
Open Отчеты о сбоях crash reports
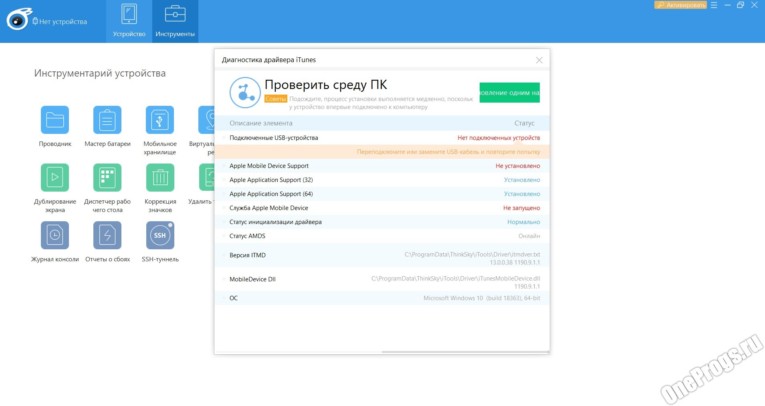[107, 235]
